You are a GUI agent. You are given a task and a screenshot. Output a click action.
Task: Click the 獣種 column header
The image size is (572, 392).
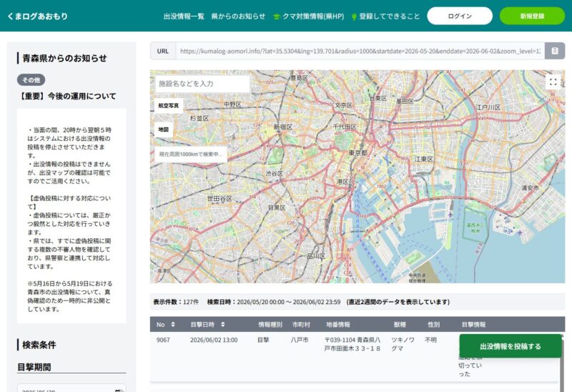pos(400,325)
